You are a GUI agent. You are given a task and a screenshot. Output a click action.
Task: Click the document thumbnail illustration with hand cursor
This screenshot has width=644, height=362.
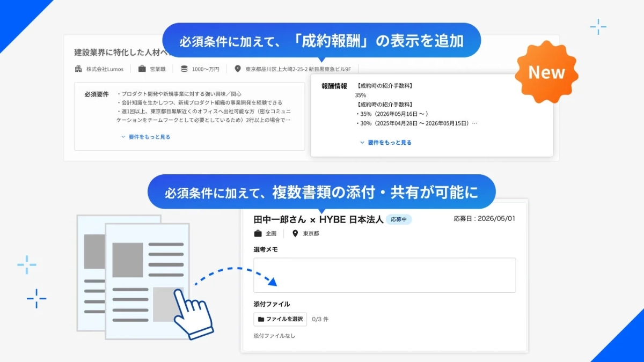pos(145,277)
